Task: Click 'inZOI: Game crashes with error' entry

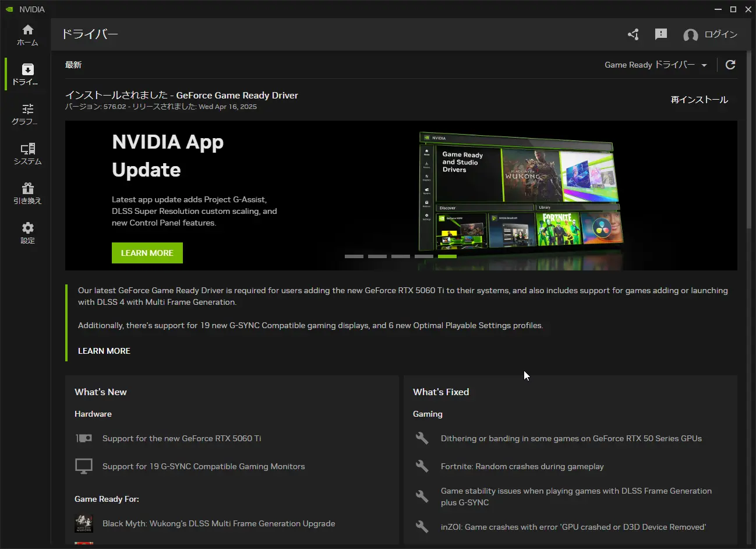Action: [574, 527]
